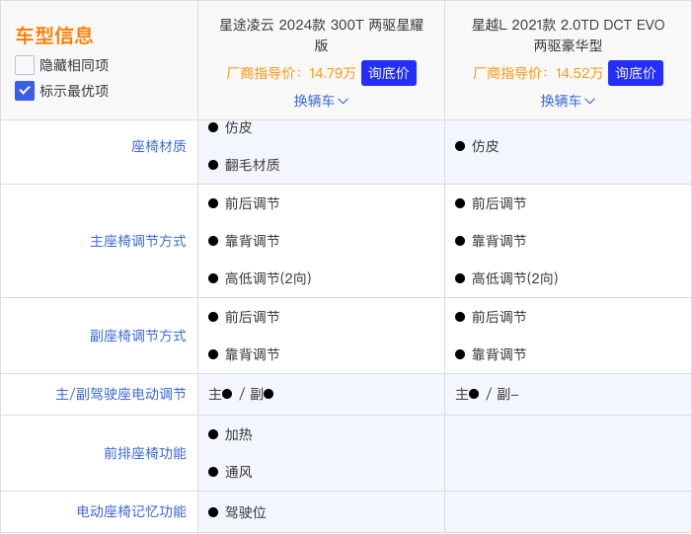Click the chevron beside 星途凌云 换辆车
Image resolution: width=692 pixels, height=534 pixels.
pos(343,101)
